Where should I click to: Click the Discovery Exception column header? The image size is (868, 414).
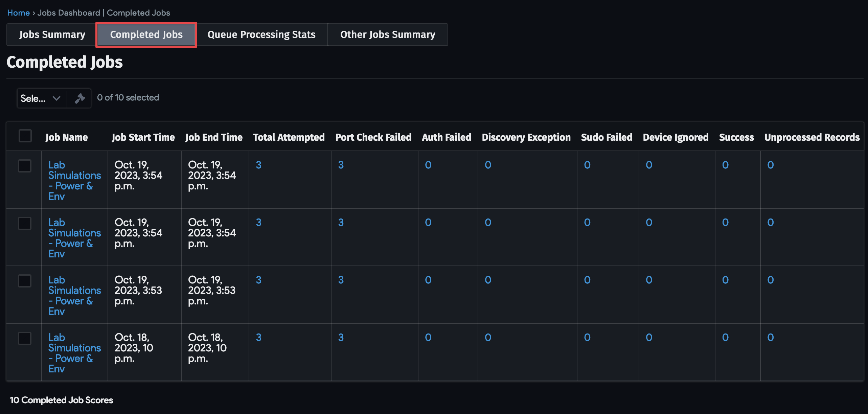click(526, 137)
